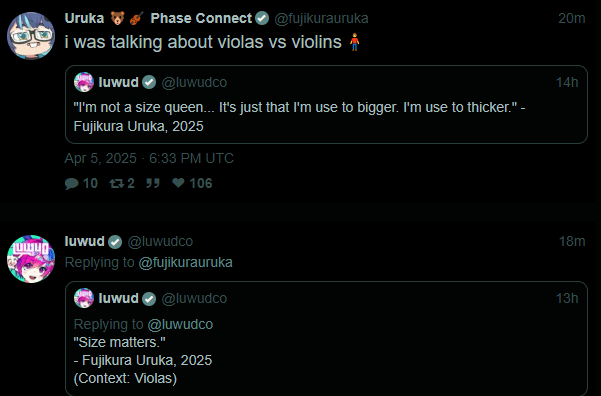This screenshot has width=601, height=396.
Task: Click the 20m timestamp on Uruka's tweet
Action: tap(571, 18)
